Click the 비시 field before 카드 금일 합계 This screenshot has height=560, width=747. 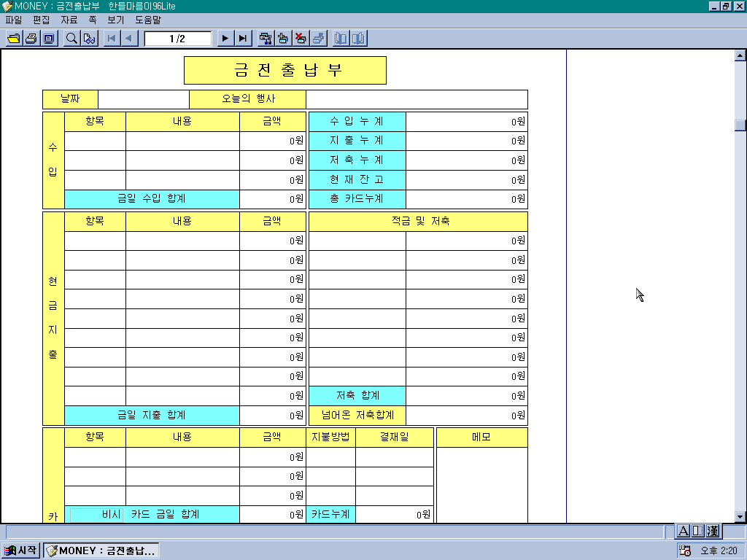pyautogui.click(x=97, y=515)
